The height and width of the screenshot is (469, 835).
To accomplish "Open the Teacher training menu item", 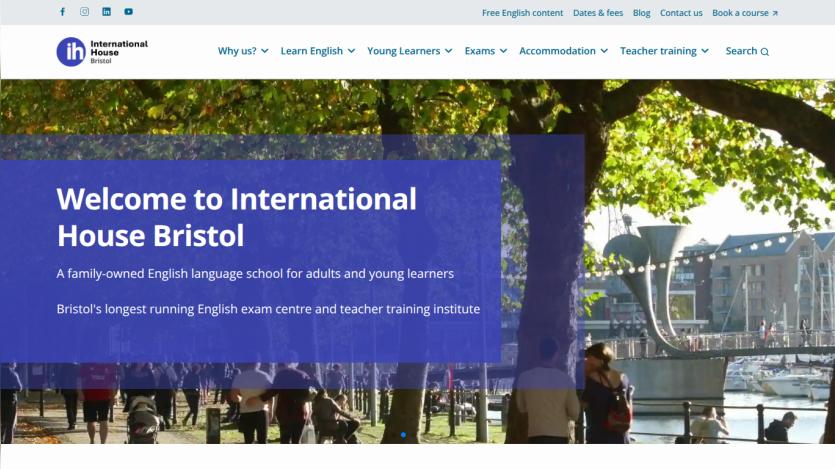I will coord(658,51).
